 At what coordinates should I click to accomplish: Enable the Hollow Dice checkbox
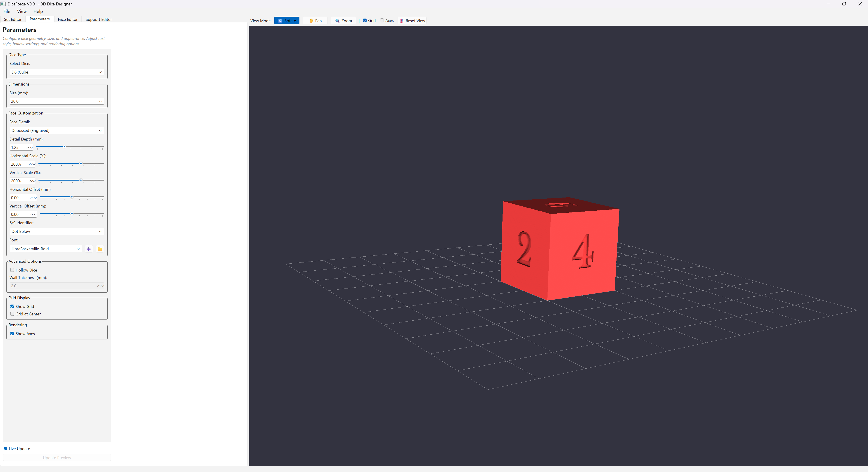(12, 270)
